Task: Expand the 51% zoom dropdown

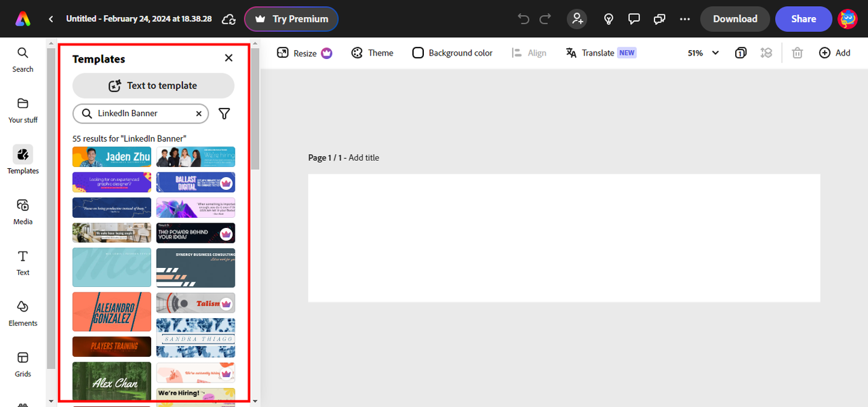Action: tap(703, 53)
